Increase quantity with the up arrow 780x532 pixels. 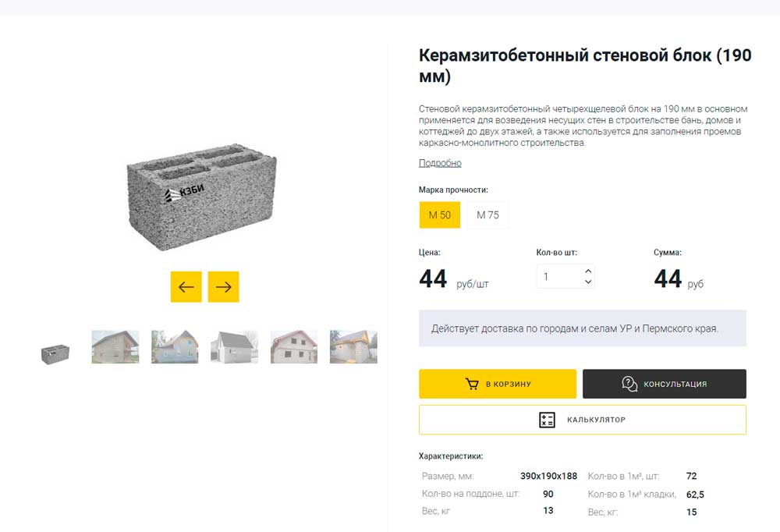[x=588, y=270]
